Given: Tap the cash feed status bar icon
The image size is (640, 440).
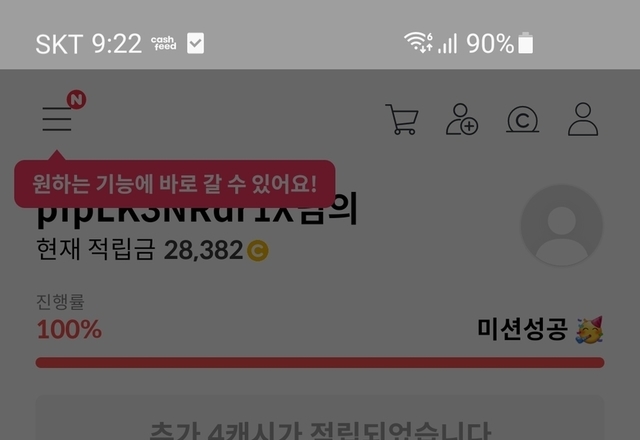Looking at the screenshot, I should click(163, 43).
